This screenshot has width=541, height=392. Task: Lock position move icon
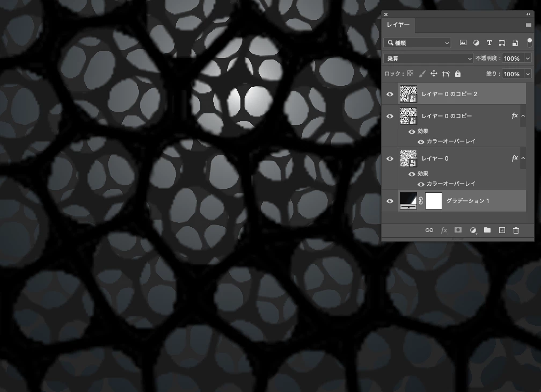(434, 74)
